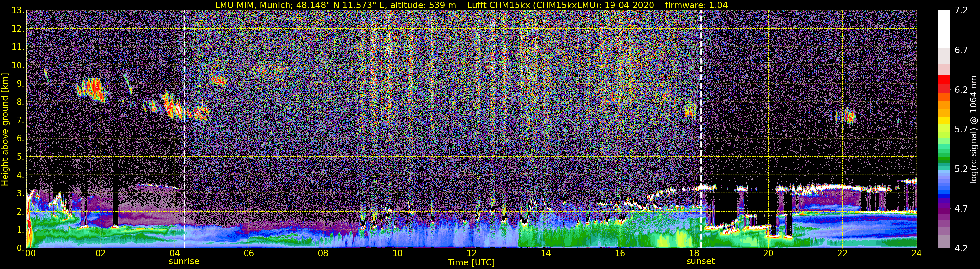Click the sunrise dashed marker line
The width and height of the screenshot is (980, 269).
click(184, 129)
